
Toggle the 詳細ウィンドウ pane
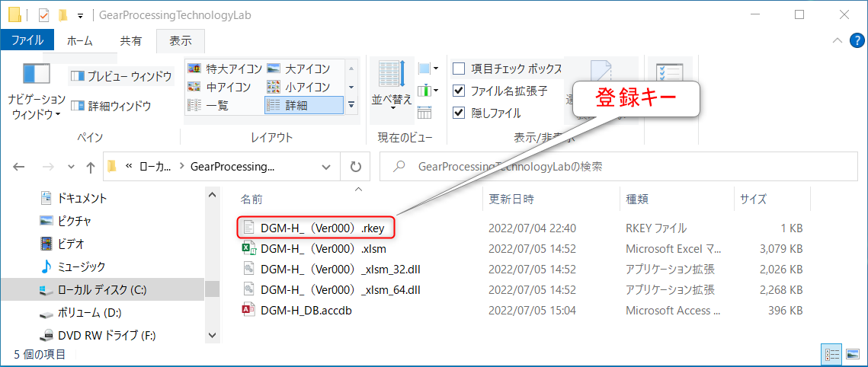click(111, 106)
